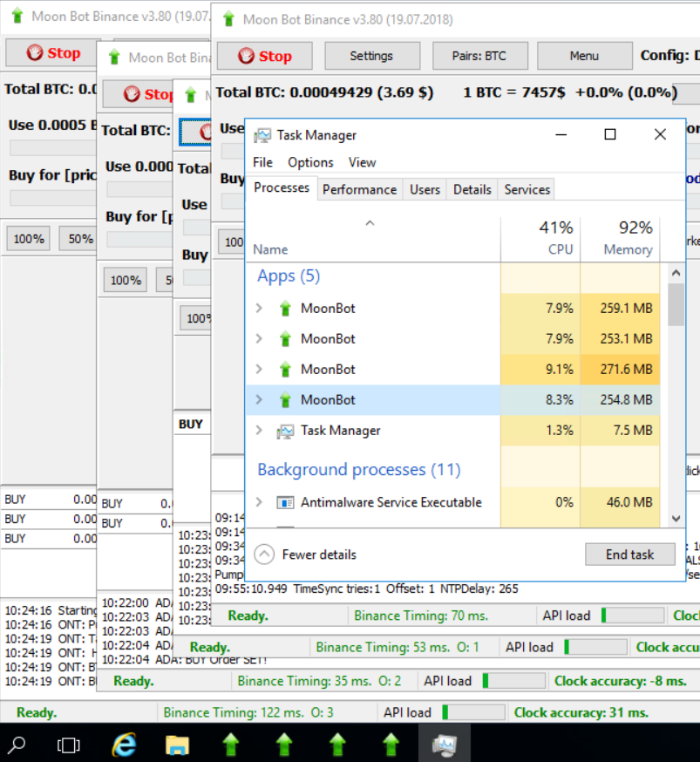Click the Task Manager title bar icon
This screenshot has height=762, width=700.
pyautogui.click(x=262, y=135)
